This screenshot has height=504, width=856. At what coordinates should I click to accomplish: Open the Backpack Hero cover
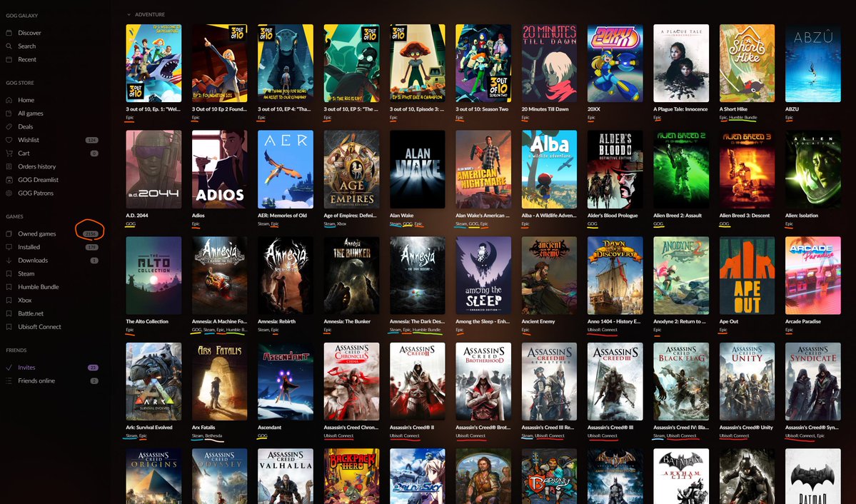(351, 476)
